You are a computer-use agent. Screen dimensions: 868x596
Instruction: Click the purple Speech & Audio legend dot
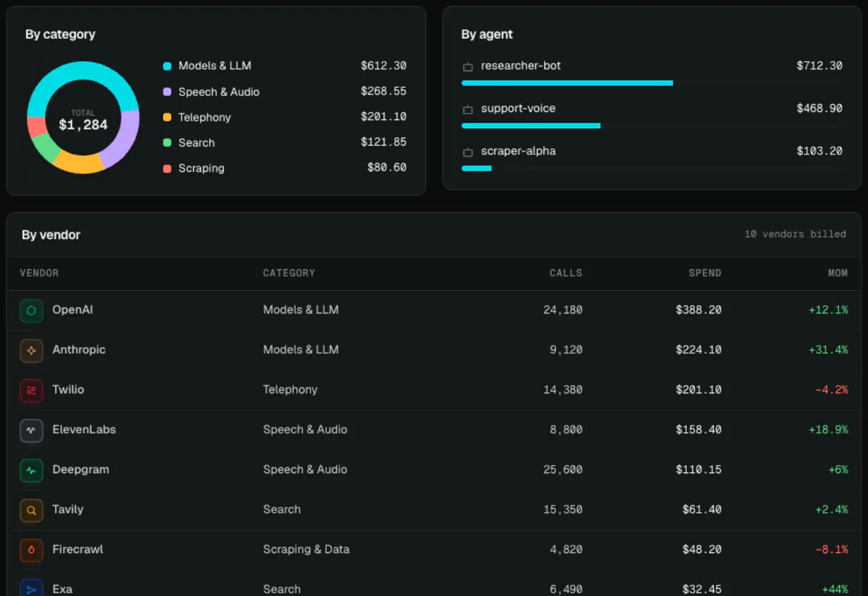pos(167,91)
